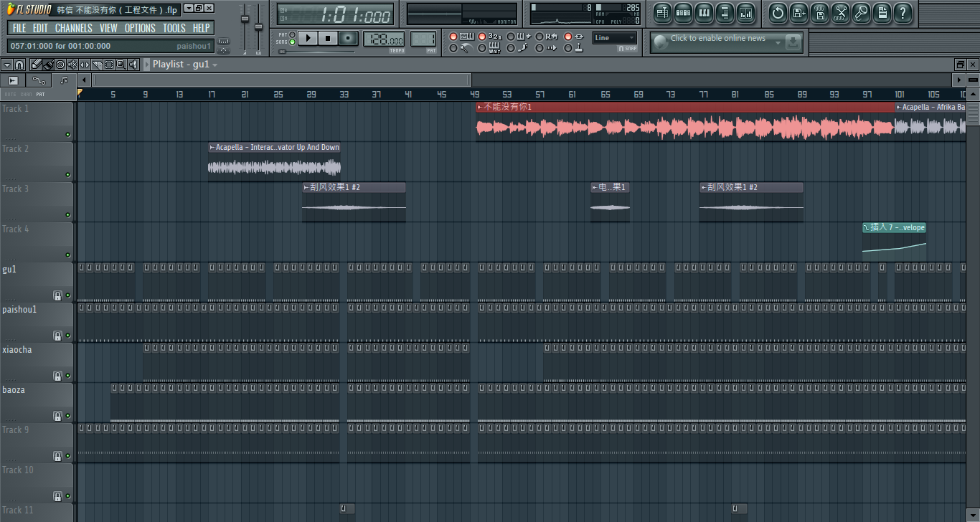Viewport: 980px width, 522px height.
Task: Expand the Playlist - gu1 title dropdown
Action: pyautogui.click(x=215, y=65)
